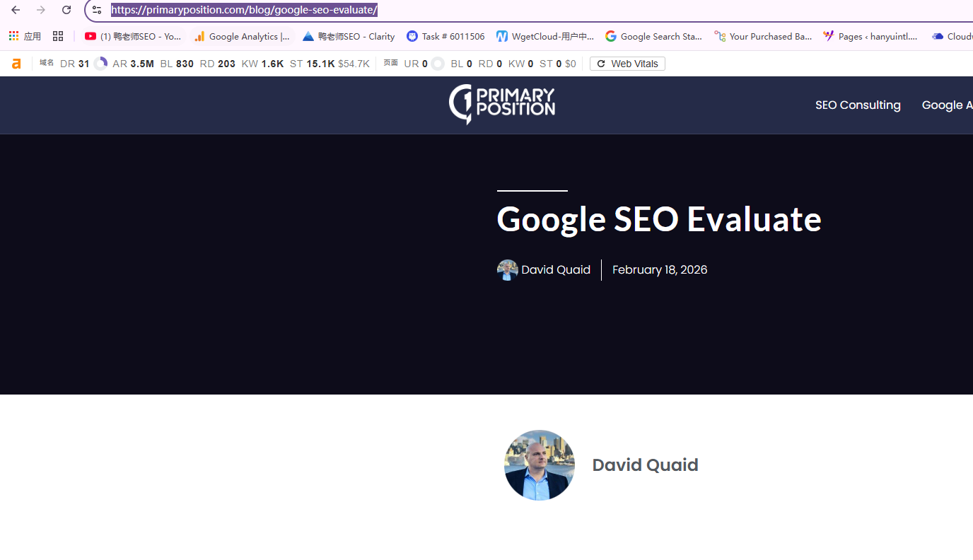Click the Web Vitals button

[627, 64]
